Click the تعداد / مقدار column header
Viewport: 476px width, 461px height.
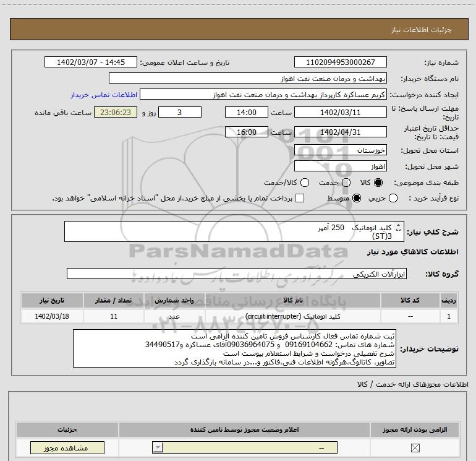coord(114,300)
